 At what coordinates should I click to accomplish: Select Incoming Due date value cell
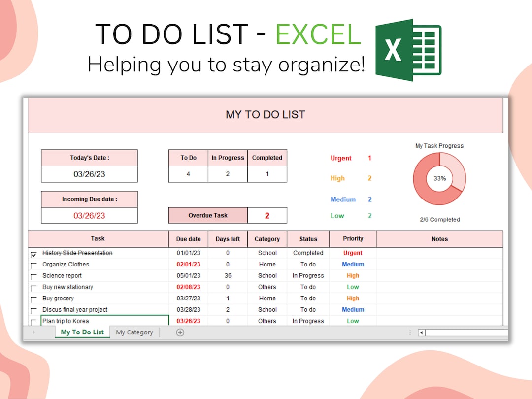[x=89, y=215]
